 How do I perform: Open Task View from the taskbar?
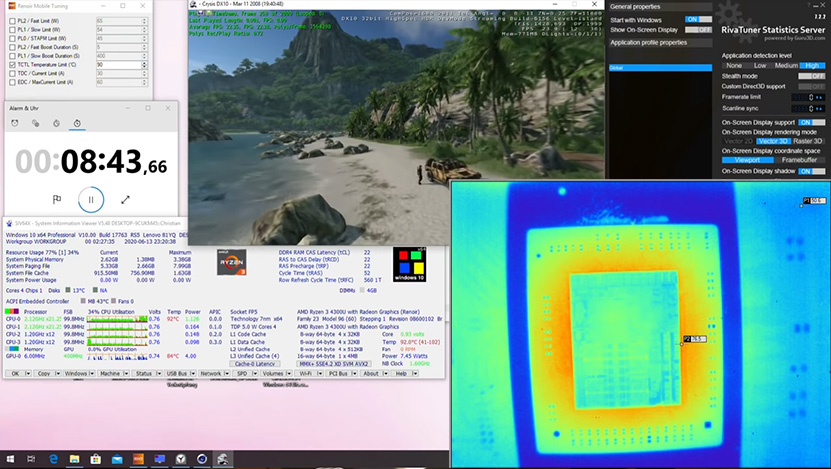pyautogui.click(x=31, y=459)
